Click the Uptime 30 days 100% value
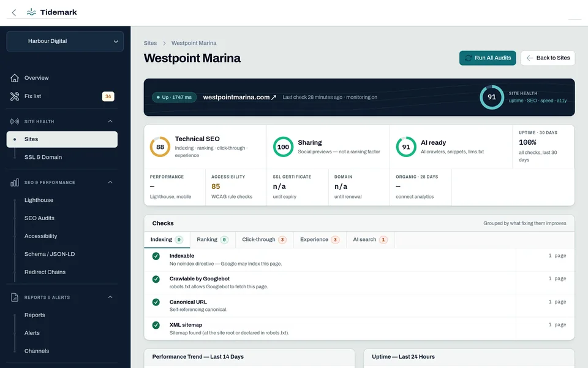The height and width of the screenshot is (368, 588). 527,142
